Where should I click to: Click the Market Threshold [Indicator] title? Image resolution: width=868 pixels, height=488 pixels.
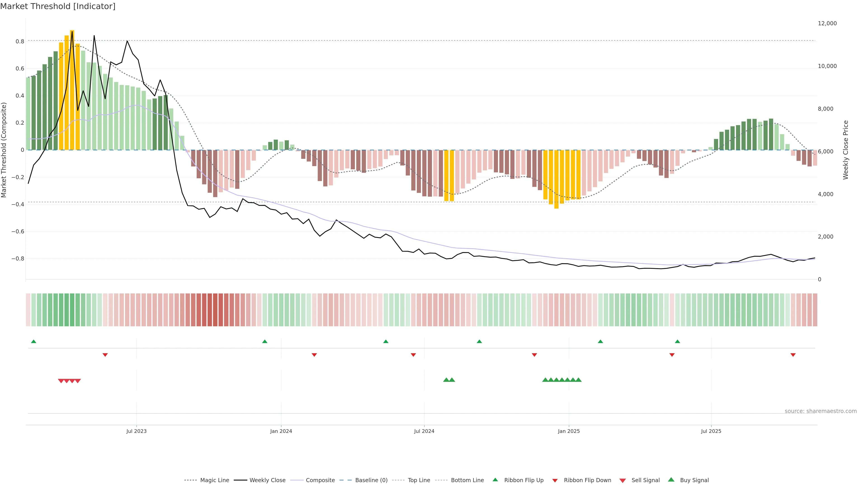point(58,6)
